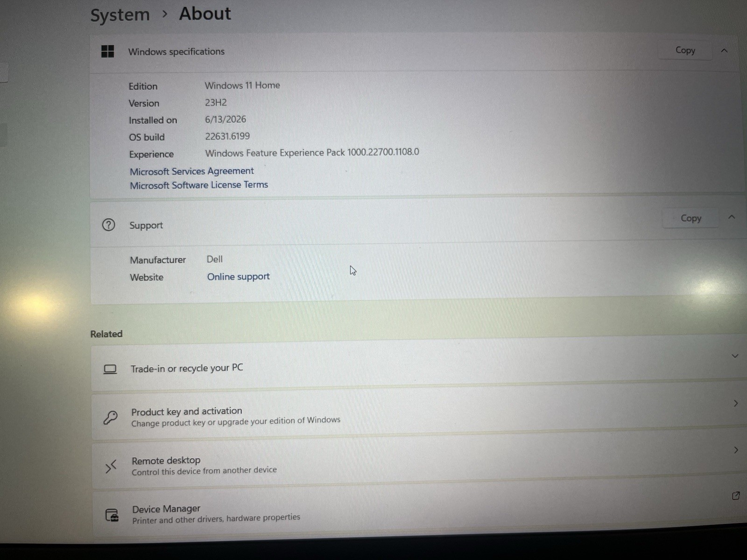747x560 pixels.
Task: Click the key icon for Product key and activation
Action: [x=111, y=417]
